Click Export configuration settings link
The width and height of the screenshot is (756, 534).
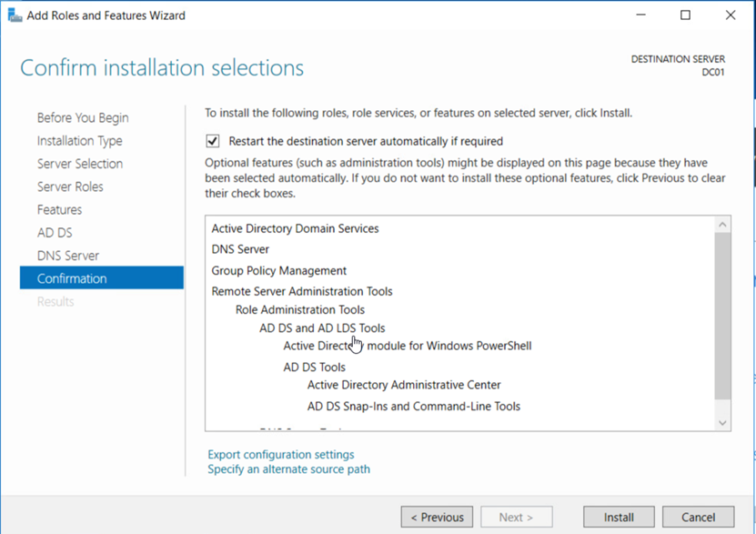click(x=281, y=455)
